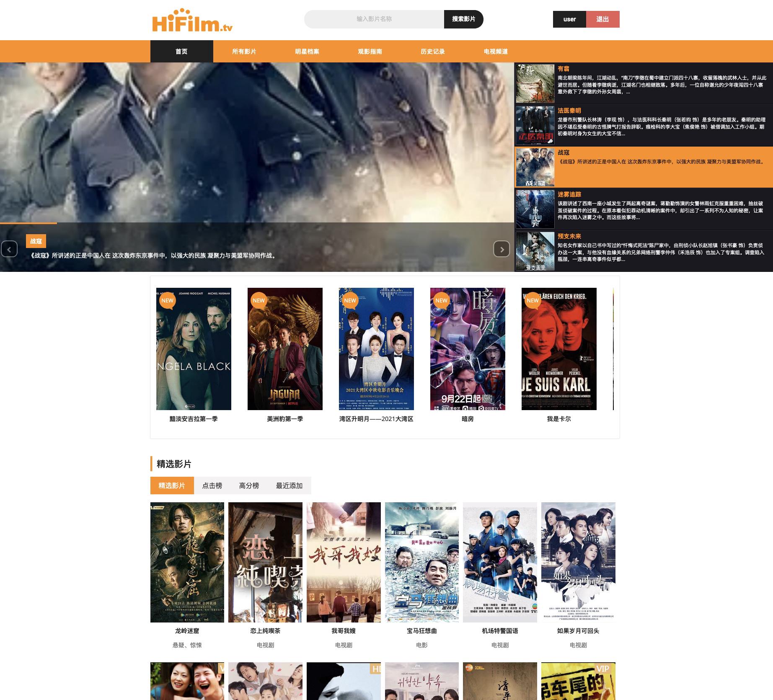Switch to the 最近添加 tab
This screenshot has height=700, width=773.
[289, 486]
